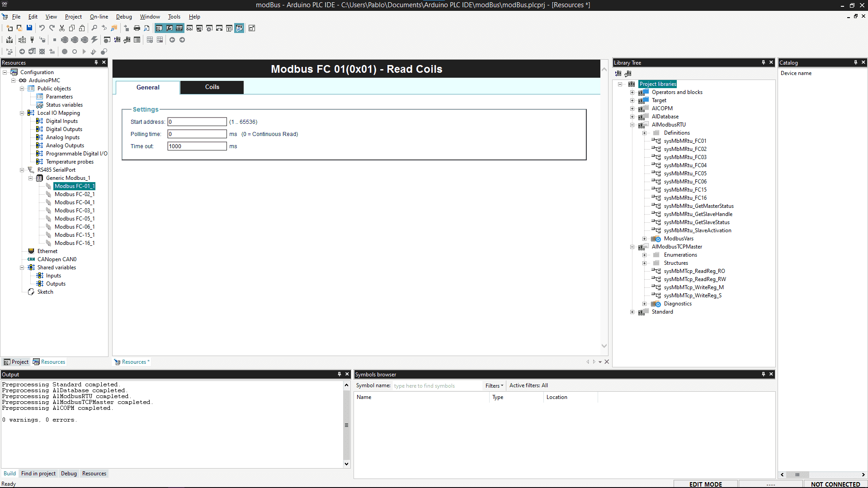Open the Filters dropdown in Symbols browser
Viewport: 868px width, 488px height.
(494, 385)
